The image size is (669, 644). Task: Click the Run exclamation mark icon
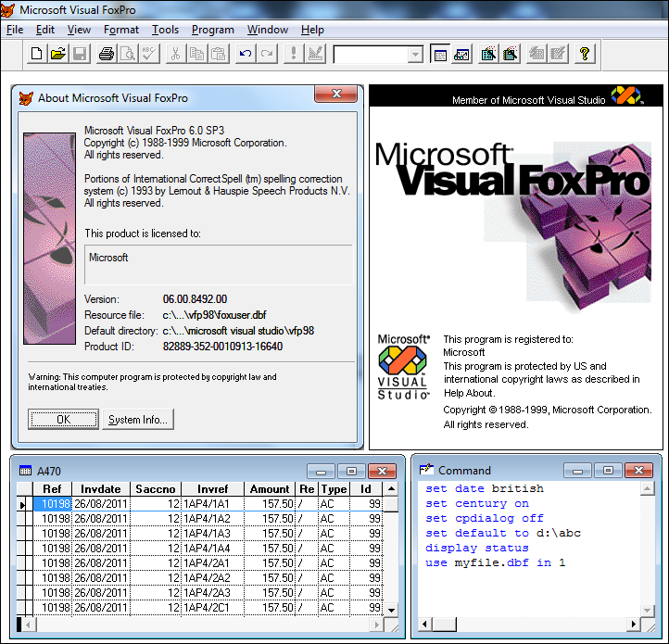[294, 54]
